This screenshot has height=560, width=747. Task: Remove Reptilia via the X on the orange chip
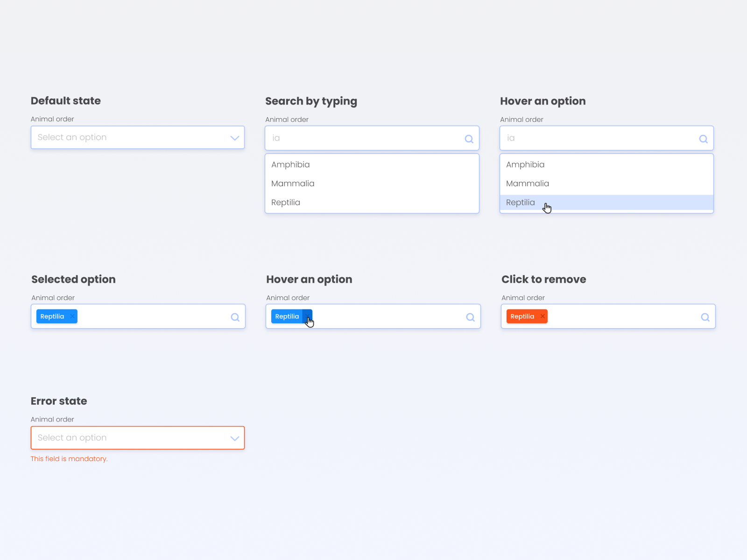tap(543, 316)
